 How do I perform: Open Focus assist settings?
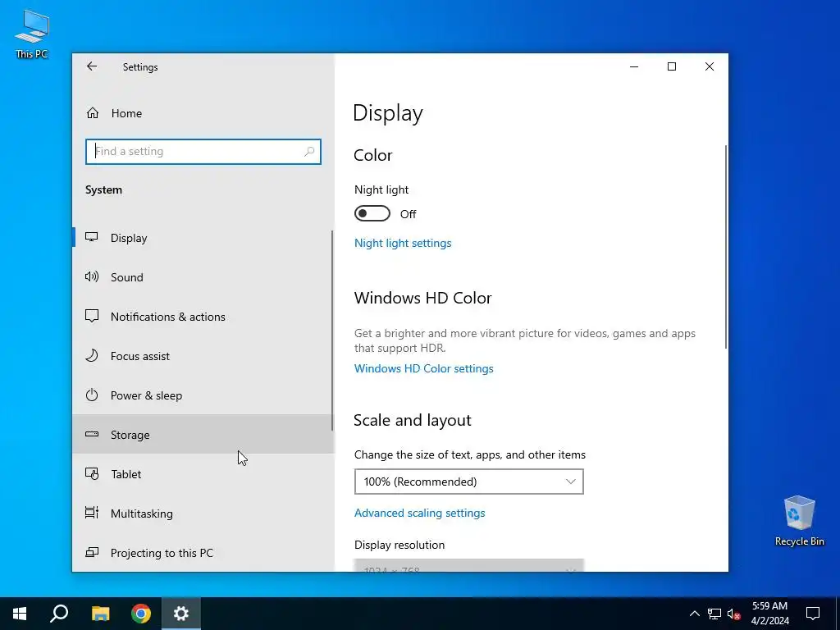pos(139,356)
